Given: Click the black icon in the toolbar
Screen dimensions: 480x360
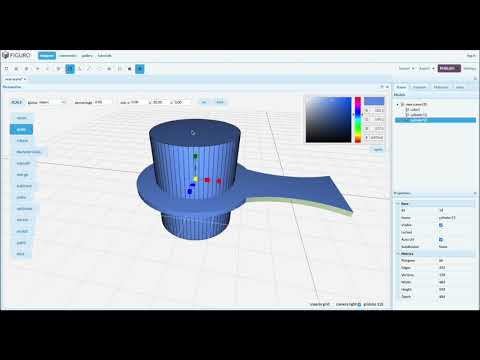Looking at the screenshot, I should 130,69.
